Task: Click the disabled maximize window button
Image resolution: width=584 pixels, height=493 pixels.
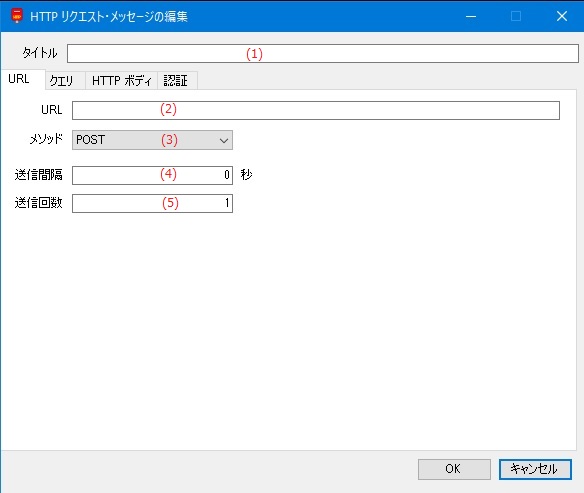Action: [516, 16]
